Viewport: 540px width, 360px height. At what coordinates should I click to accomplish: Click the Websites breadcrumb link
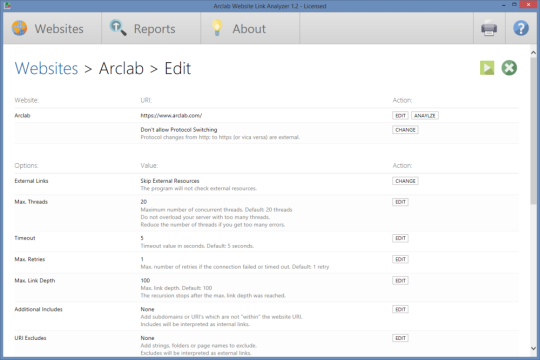[46, 68]
